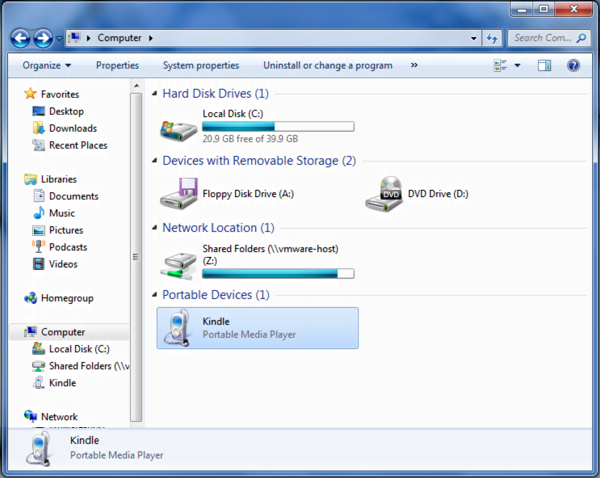Change your view icon button
Viewport: 600px width, 478px height.
[x=500, y=65]
